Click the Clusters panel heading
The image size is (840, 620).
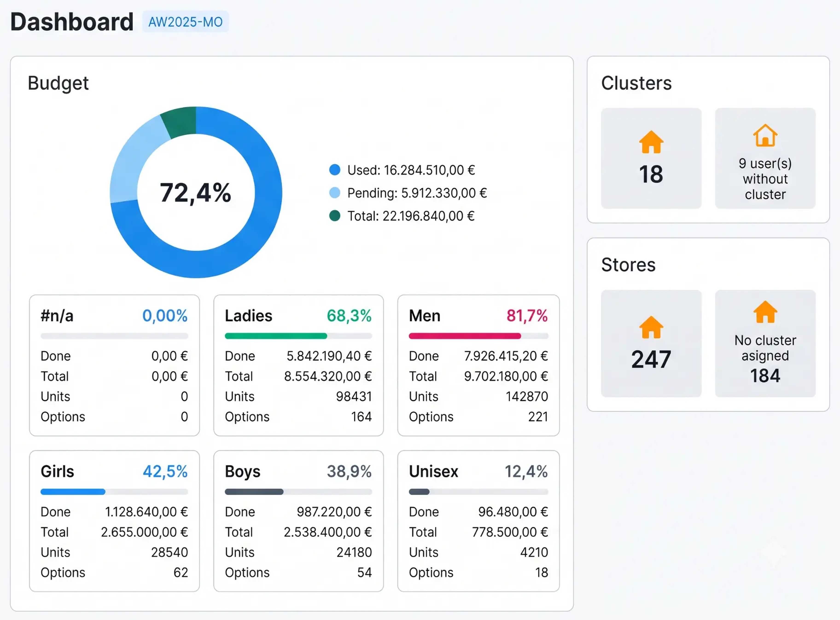click(636, 83)
